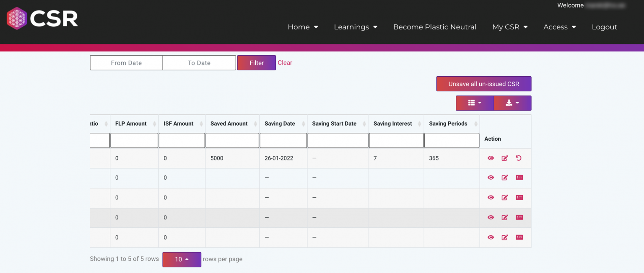
Task: Click the edit icon in first row
Action: [505, 158]
